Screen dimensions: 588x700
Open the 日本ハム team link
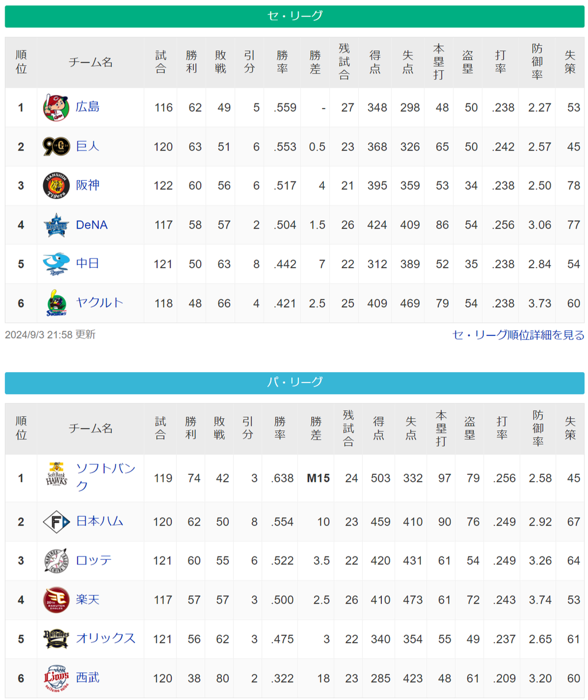point(100,521)
